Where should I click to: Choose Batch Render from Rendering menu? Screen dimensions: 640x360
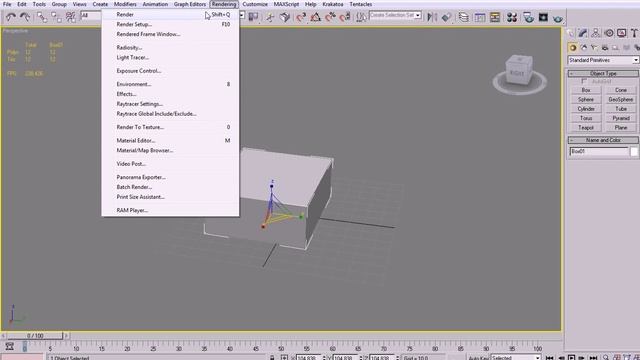coord(170,187)
